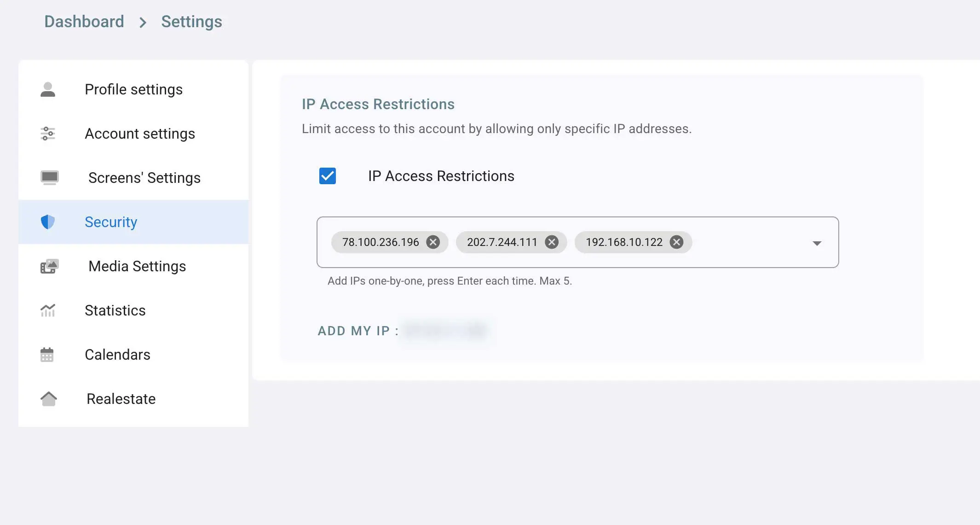
Task: Select the Calendars calendar icon
Action: tap(48, 355)
